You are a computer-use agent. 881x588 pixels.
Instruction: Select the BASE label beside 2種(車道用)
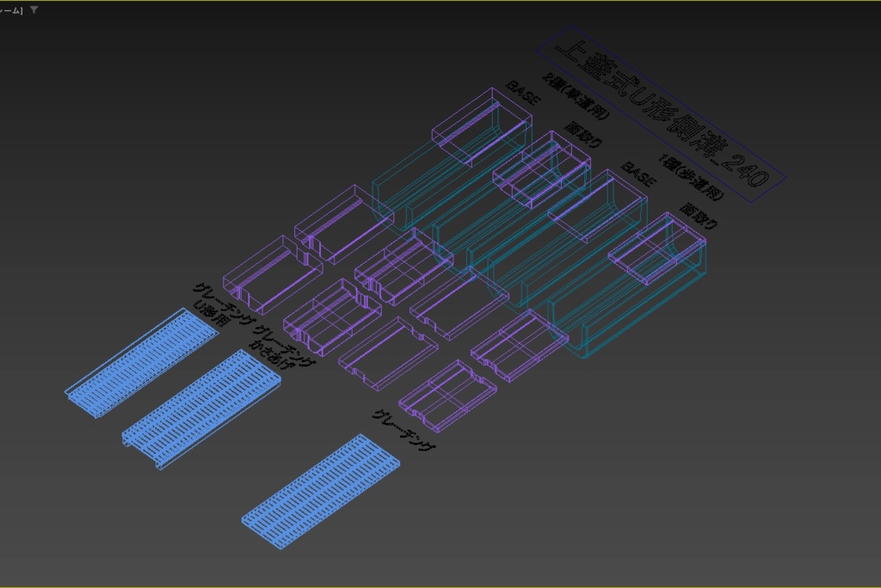tap(524, 93)
